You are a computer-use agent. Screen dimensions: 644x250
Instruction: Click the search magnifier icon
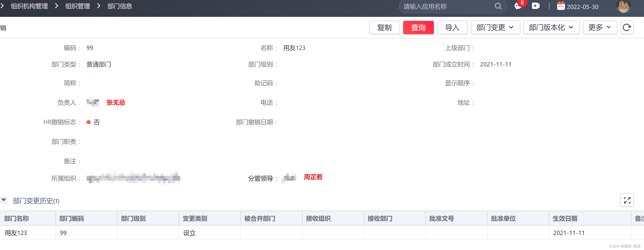tap(498, 6)
